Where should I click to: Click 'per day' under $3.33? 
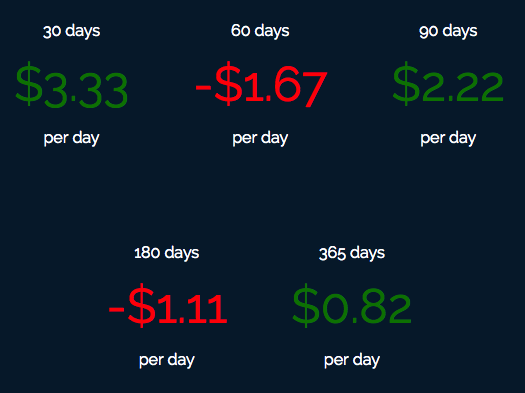pos(72,138)
